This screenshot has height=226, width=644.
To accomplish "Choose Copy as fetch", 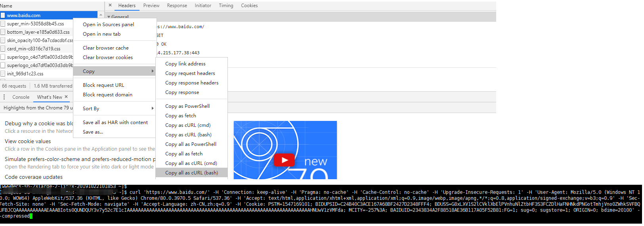I will (x=181, y=116).
